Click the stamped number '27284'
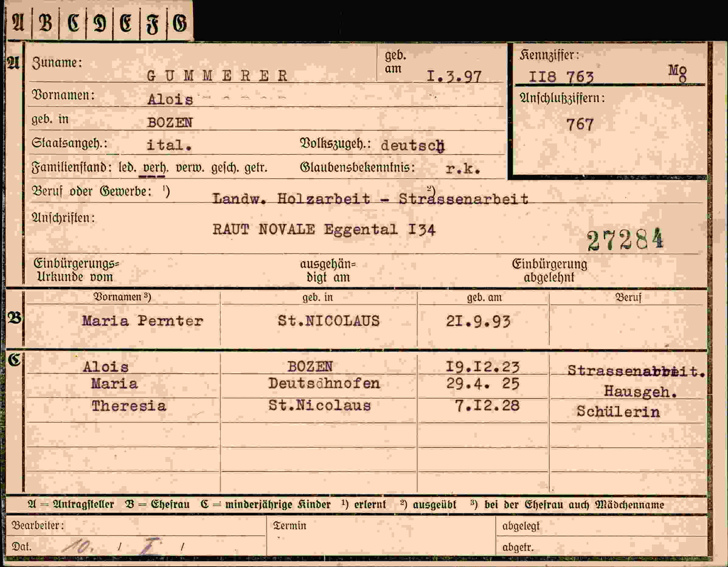The height and width of the screenshot is (567, 728). pos(625,239)
